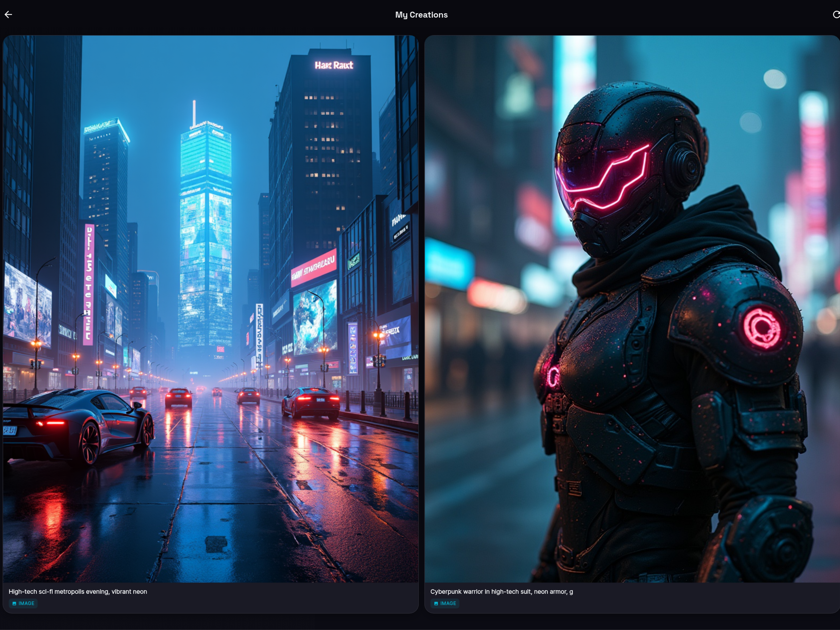This screenshot has width=840, height=630.
Task: Open the sci-fi metropolis city image
Action: [211, 309]
